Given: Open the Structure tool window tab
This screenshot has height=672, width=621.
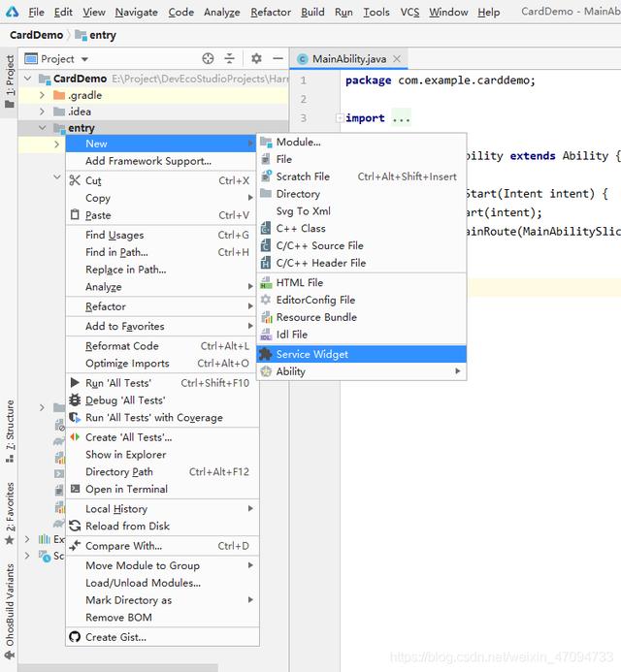Looking at the screenshot, I should coord(10,427).
